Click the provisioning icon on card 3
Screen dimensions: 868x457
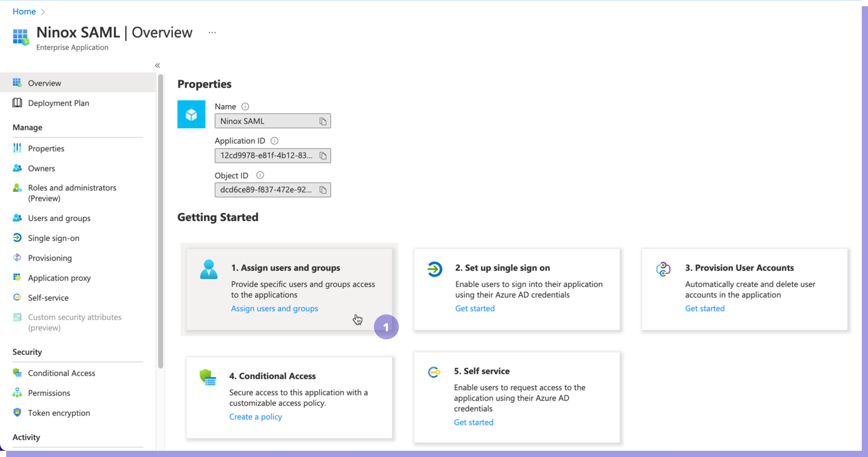[x=663, y=269]
